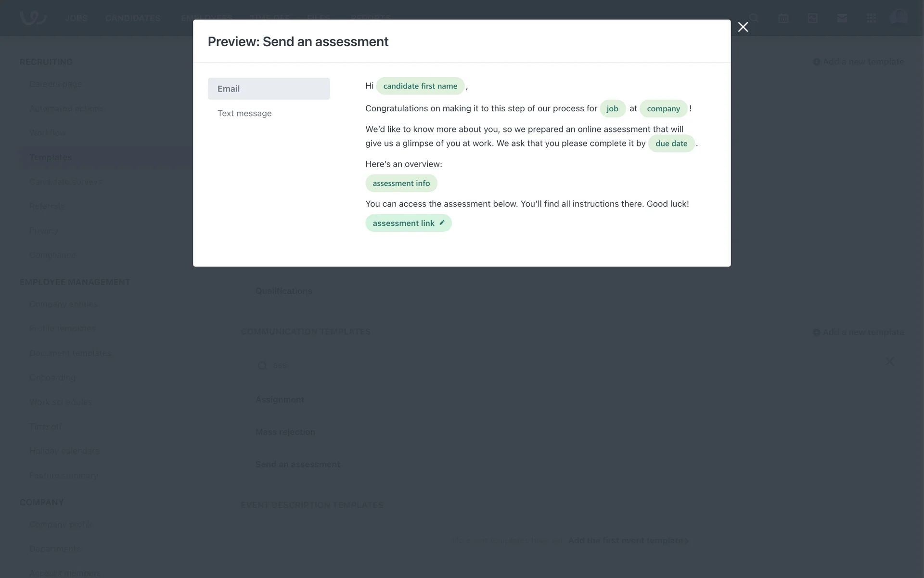The image size is (924, 578).
Task: Open the Jobs menu in navigation
Action: 76,18
